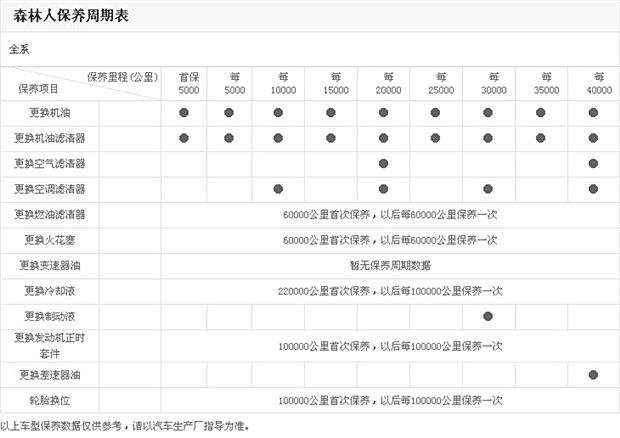Click the 更换空调滤清器 dot under 每 10000
The height and width of the screenshot is (438, 620).
click(278, 189)
